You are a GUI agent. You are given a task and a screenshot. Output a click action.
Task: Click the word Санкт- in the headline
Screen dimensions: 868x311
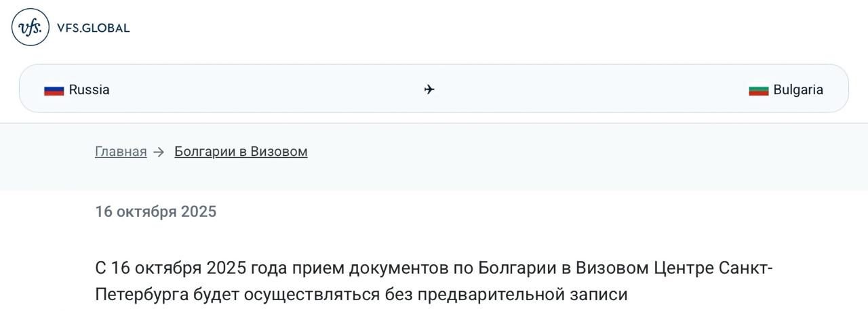747,268
